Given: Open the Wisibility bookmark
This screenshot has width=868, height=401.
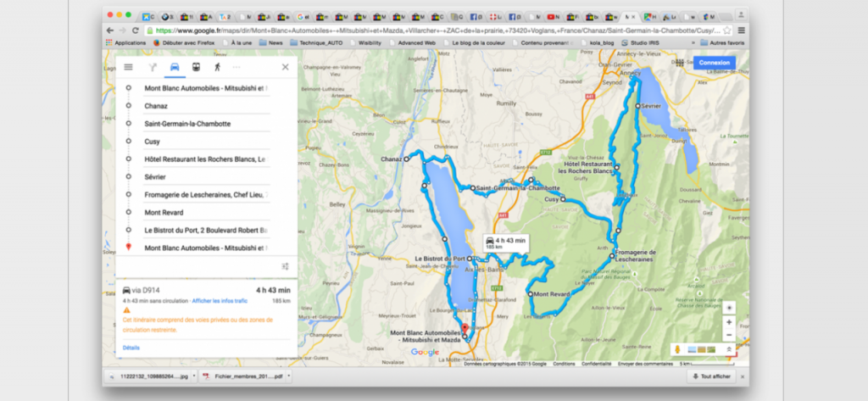Looking at the screenshot, I should point(365,42).
